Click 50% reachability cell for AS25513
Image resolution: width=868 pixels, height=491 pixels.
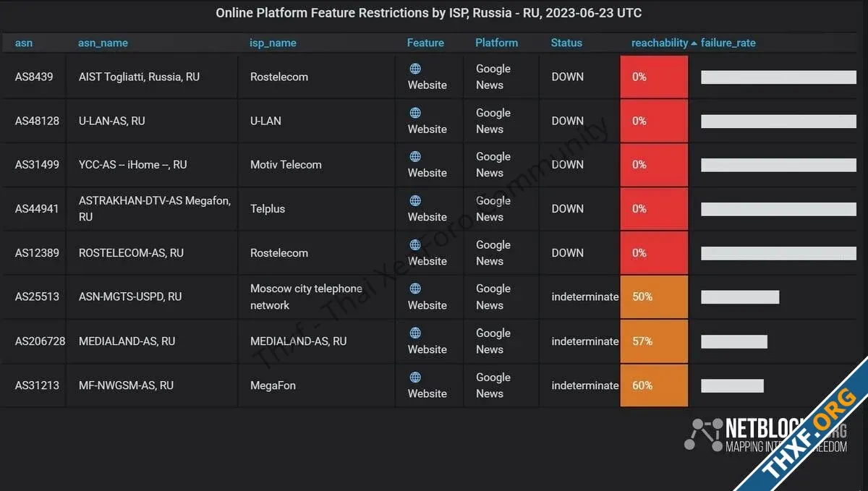click(x=654, y=296)
